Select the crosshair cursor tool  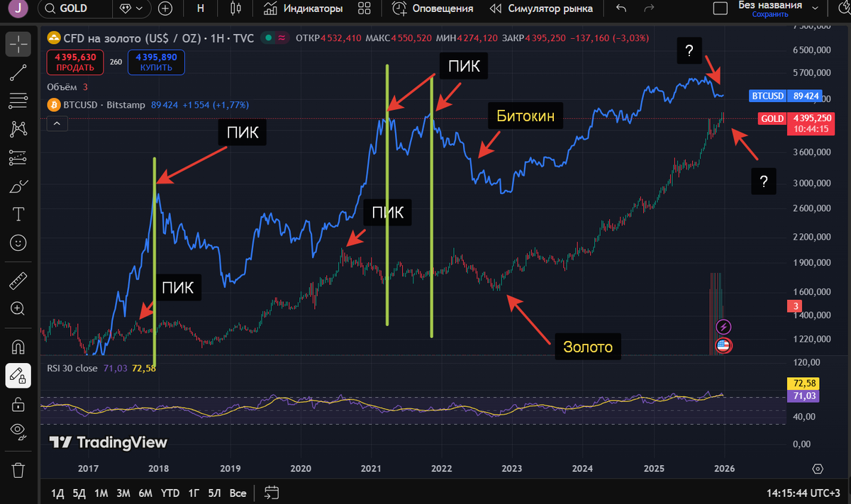[x=18, y=43]
